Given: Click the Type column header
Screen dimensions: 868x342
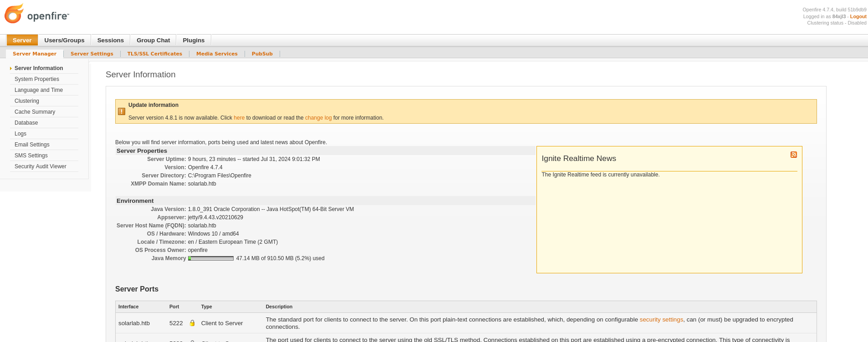Looking at the screenshot, I should [206, 307].
